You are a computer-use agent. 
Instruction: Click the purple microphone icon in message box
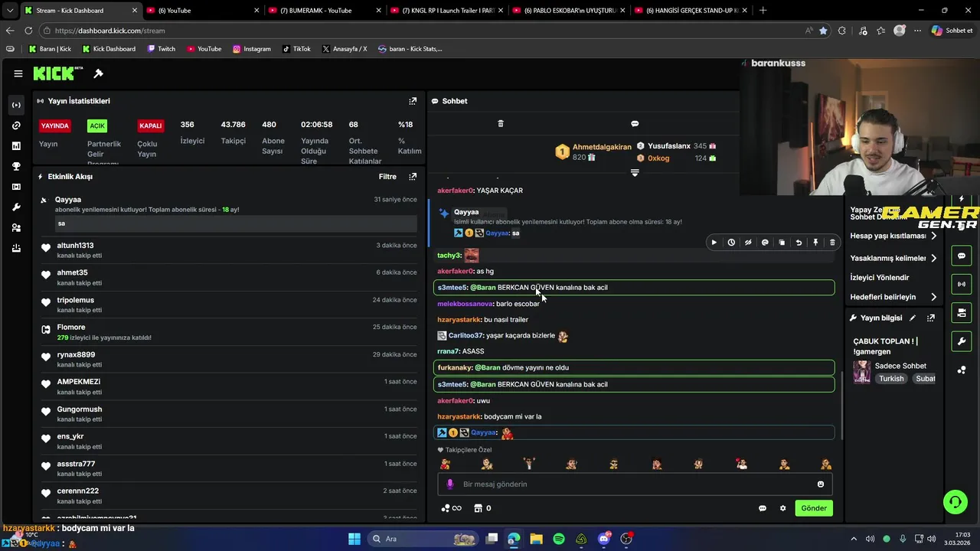(450, 484)
